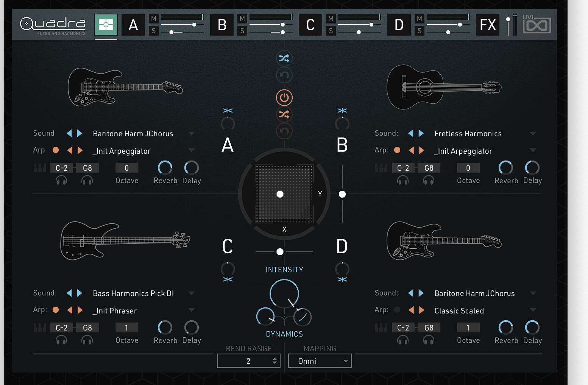Open _Init Phraser dropdown arrow
The height and width of the screenshot is (385, 588).
tap(192, 310)
